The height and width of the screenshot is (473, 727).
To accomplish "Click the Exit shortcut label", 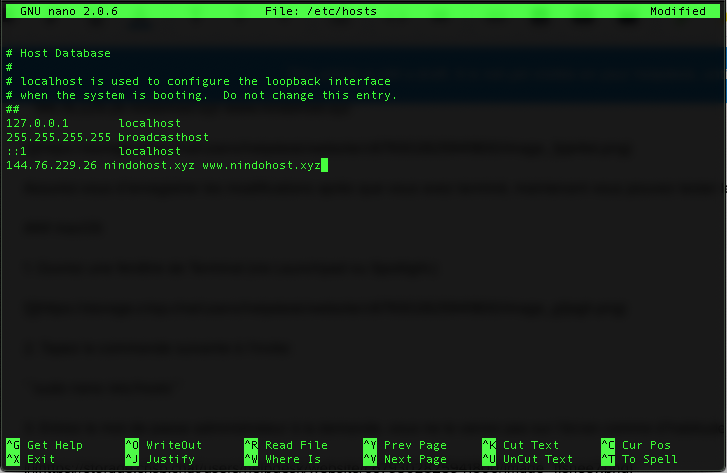I will pyautogui.click(x=41, y=459).
